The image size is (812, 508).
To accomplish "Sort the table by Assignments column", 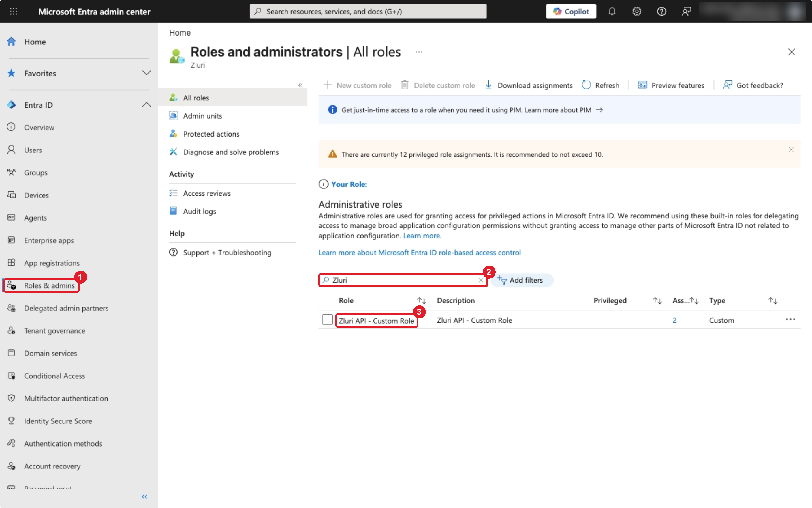I will [694, 301].
